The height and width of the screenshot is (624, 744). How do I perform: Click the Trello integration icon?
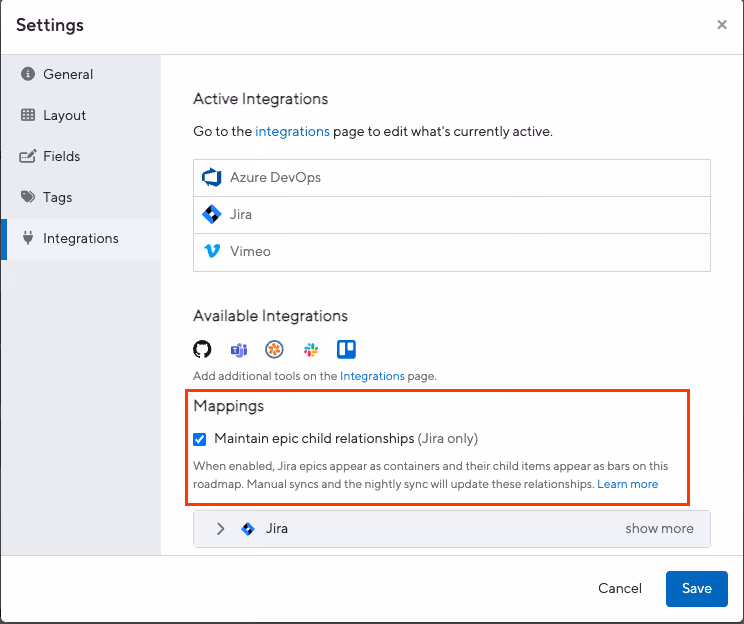(346, 349)
